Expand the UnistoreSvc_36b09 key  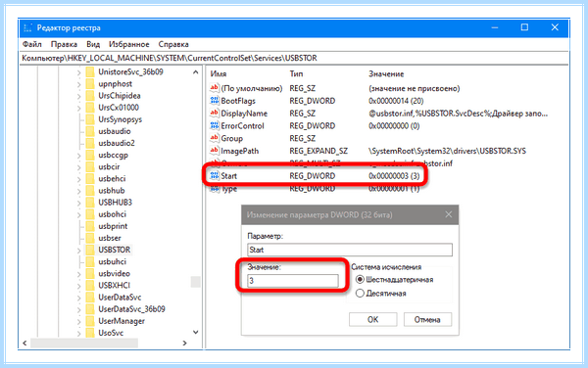click(x=78, y=72)
